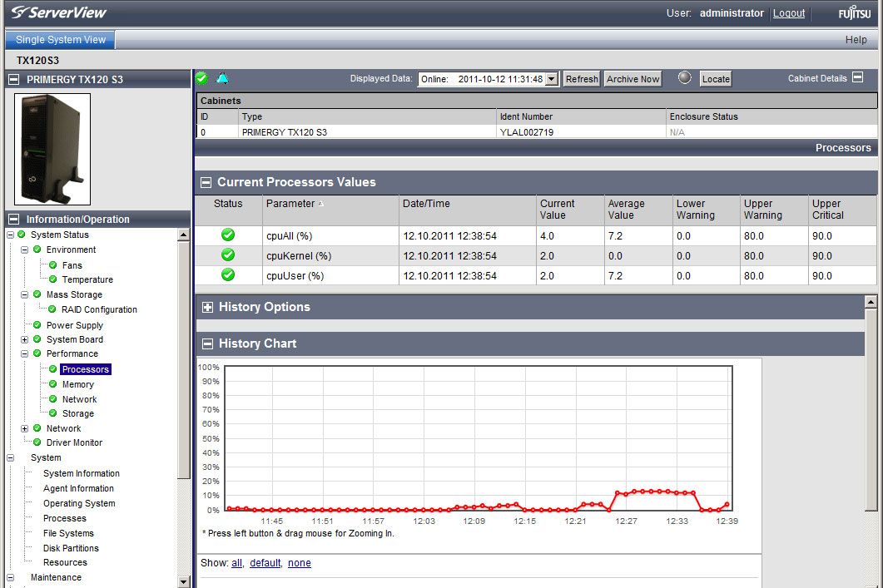Open System Information in the tree
The height and width of the screenshot is (588, 883).
[81, 473]
